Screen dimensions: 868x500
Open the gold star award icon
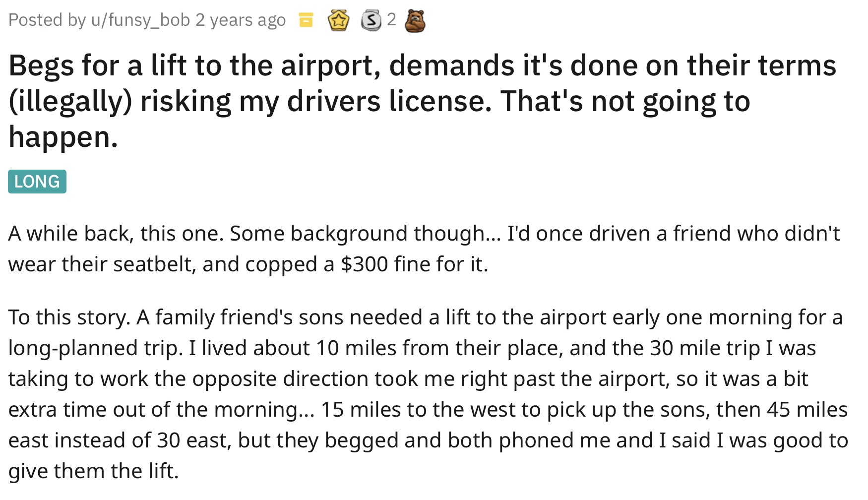(x=339, y=21)
